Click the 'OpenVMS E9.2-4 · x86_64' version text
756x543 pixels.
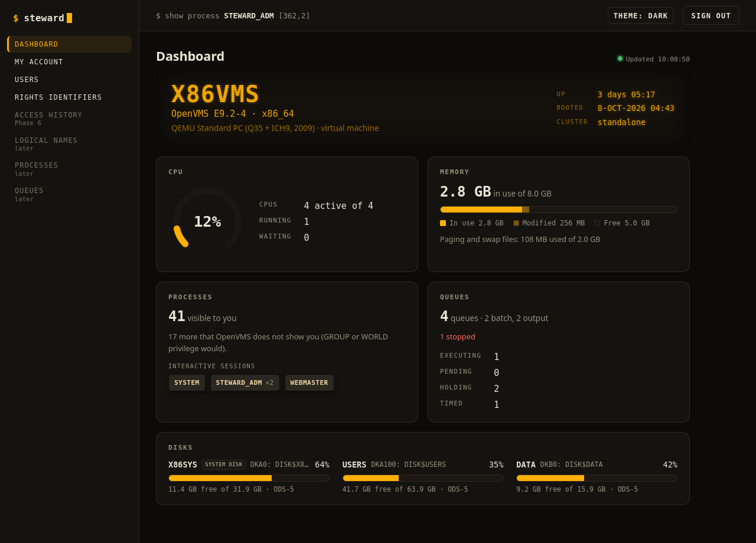233,113
